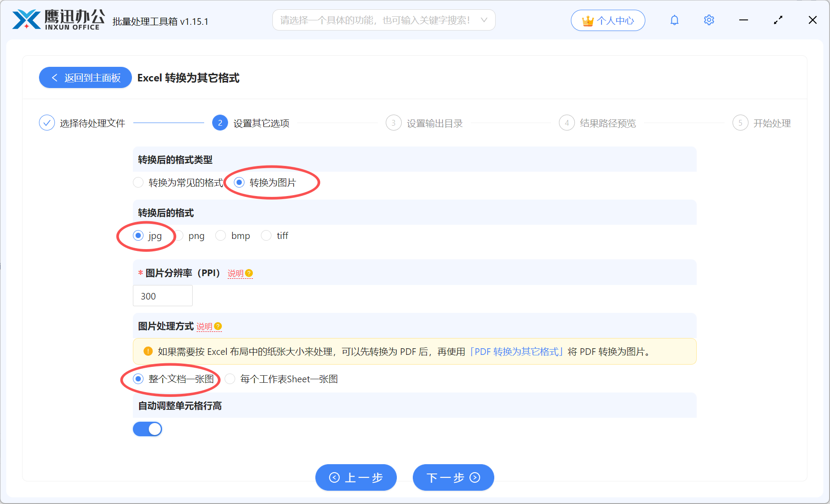Click the help icon beside 图片处理方式 说明

tap(218, 326)
